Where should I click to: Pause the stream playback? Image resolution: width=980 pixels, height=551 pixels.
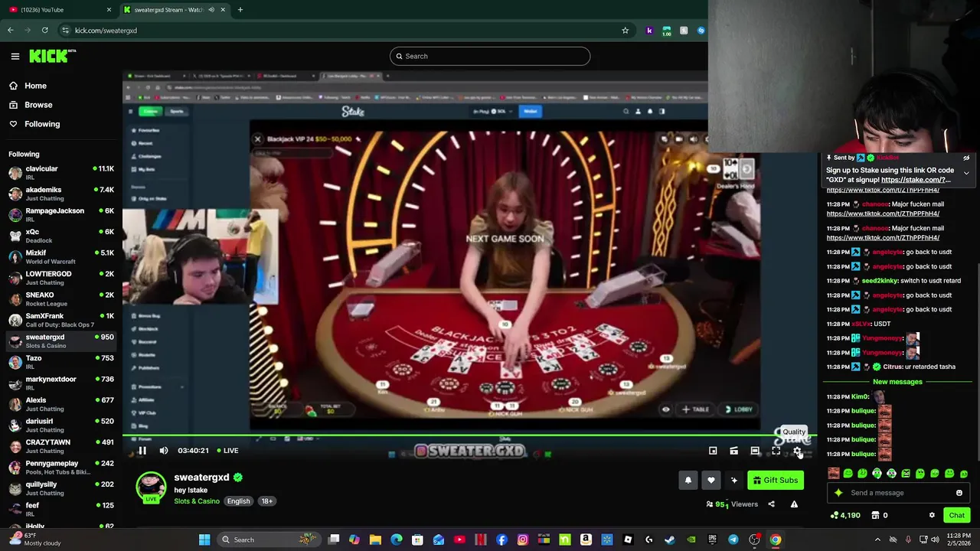tap(142, 451)
